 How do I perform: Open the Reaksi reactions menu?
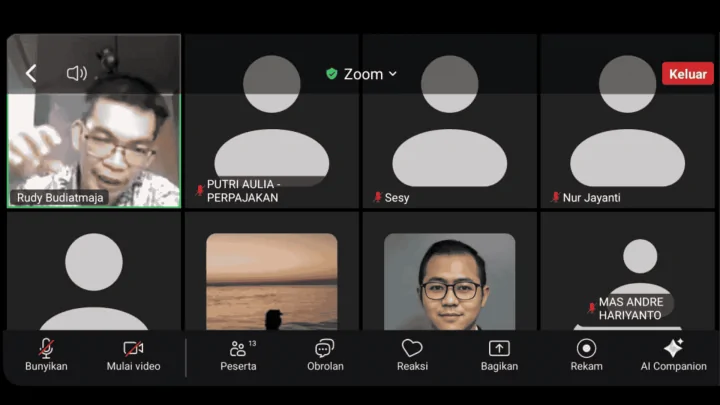(x=412, y=354)
